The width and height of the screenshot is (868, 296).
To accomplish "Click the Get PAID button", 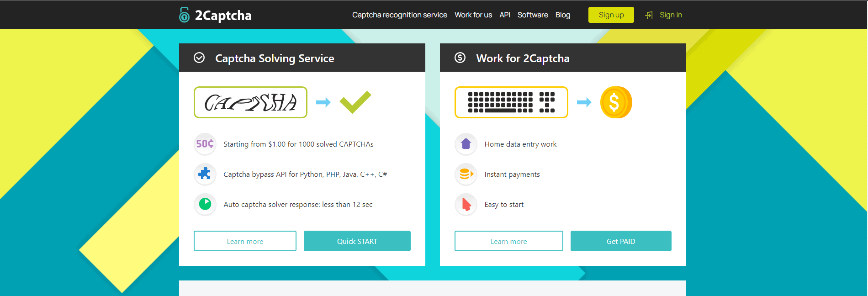I will click(621, 241).
